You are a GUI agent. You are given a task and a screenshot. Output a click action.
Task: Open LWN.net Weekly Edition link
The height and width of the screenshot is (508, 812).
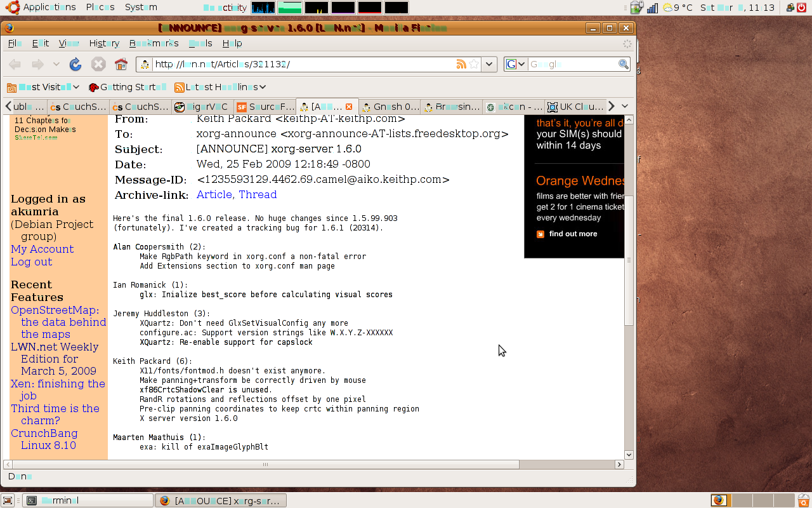point(55,359)
